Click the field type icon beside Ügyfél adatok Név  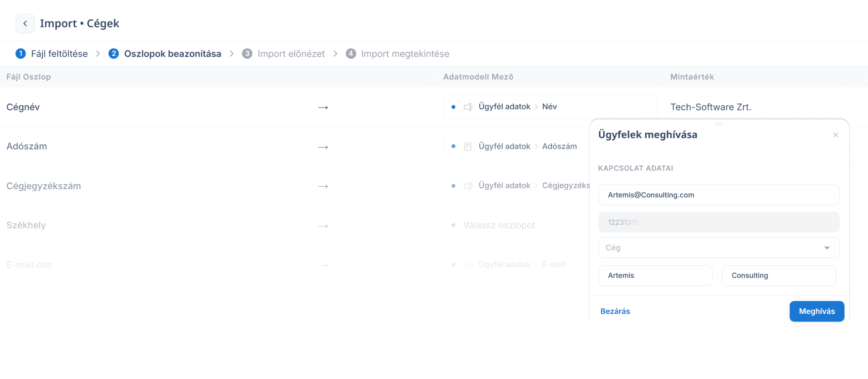pos(468,107)
